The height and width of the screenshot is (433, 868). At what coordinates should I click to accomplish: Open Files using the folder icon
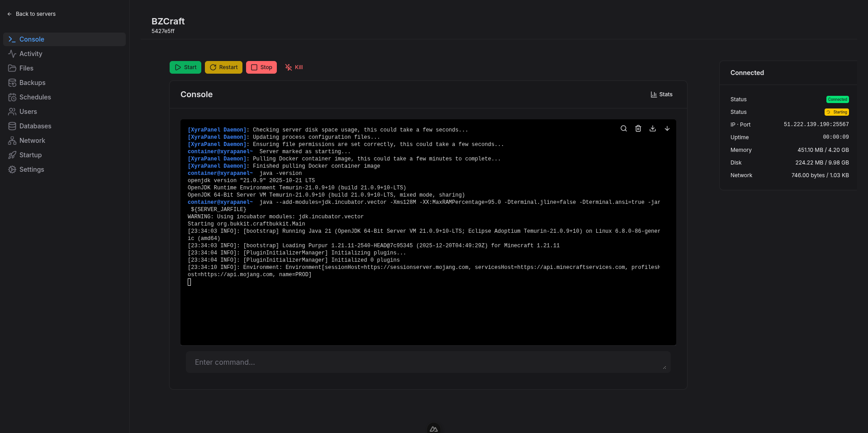point(12,68)
